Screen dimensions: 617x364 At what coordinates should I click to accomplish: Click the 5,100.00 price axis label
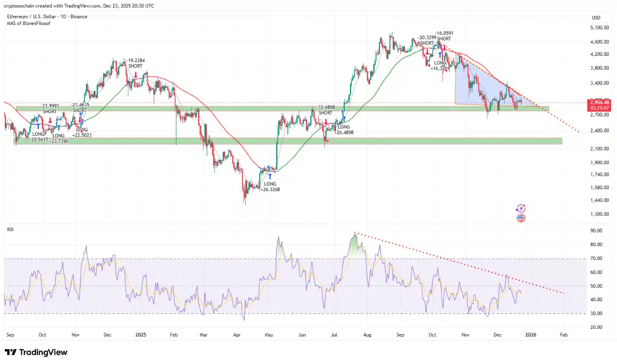600,28
